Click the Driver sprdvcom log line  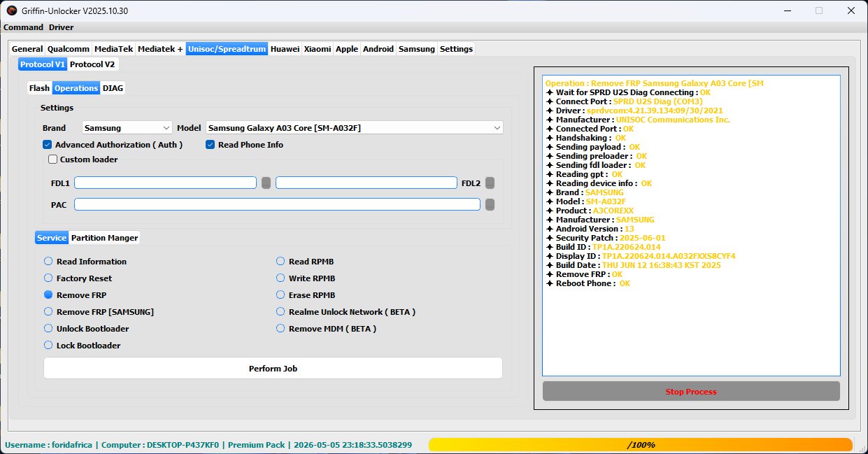click(634, 111)
